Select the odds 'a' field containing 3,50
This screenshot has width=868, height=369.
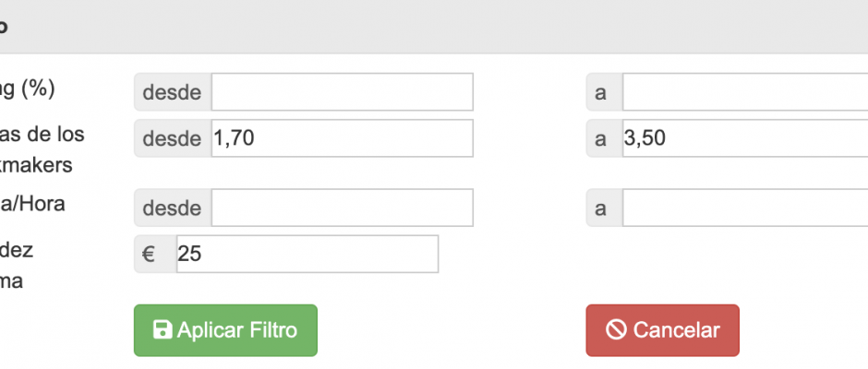click(x=745, y=138)
